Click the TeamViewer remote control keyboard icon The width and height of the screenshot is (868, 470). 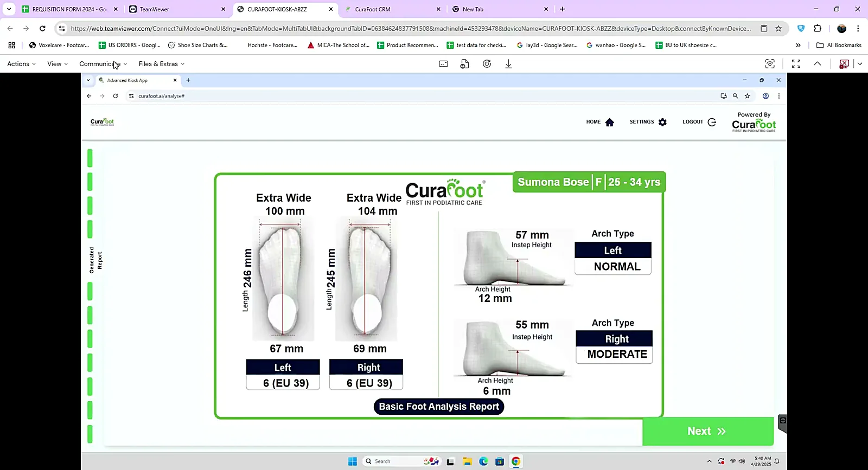(443, 64)
